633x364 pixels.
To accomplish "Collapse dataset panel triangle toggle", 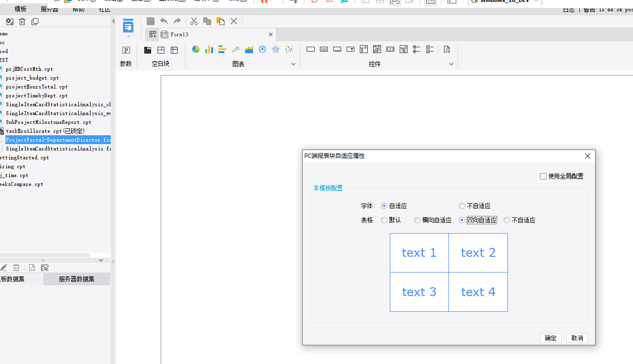I will (x=101, y=260).
